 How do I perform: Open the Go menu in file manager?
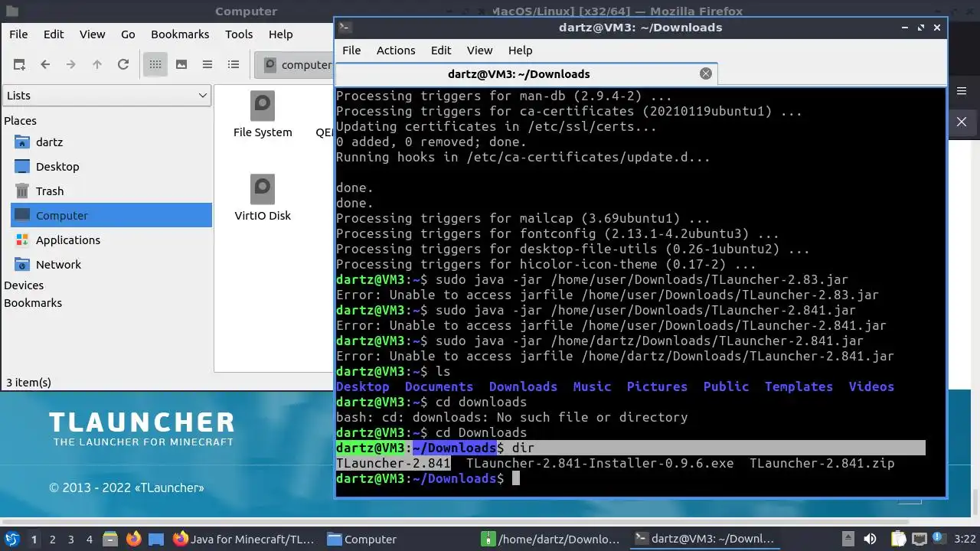coord(128,34)
